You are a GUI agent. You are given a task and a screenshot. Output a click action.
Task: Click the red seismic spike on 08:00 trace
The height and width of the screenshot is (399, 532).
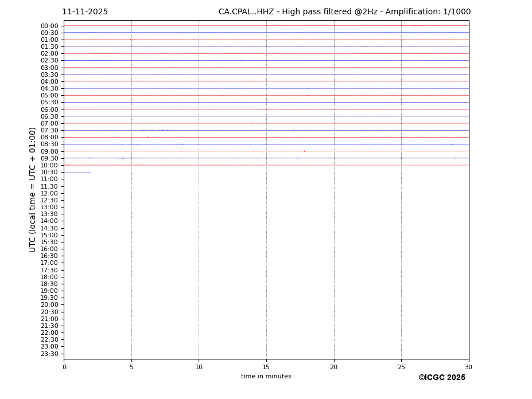[x=148, y=137]
